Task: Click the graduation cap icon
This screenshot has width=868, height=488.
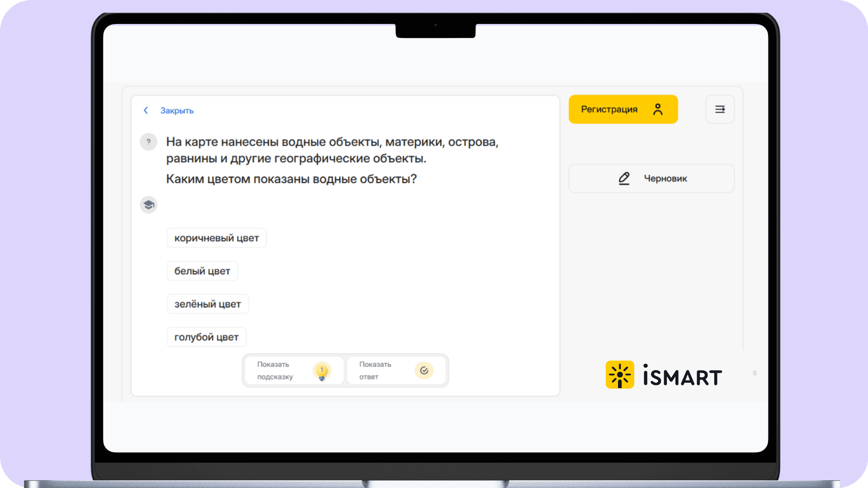Action: pos(148,205)
